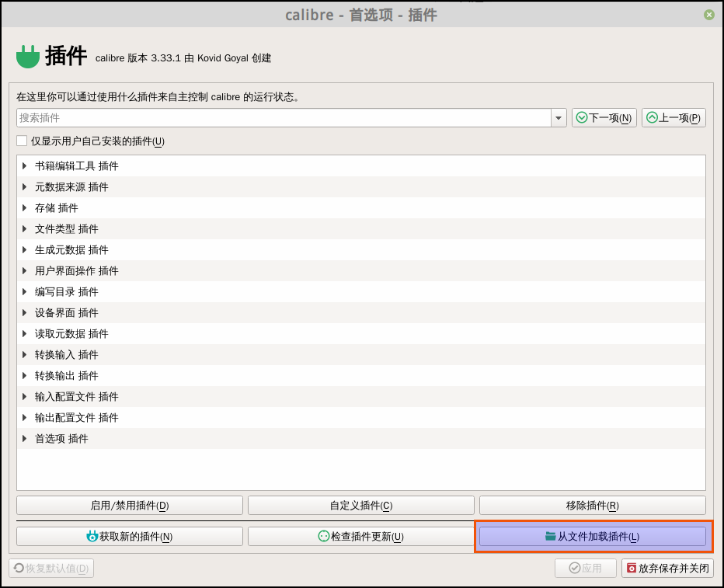Click the 下一项 down-arrow icon
Image resolution: width=724 pixels, height=588 pixels.
(582, 118)
